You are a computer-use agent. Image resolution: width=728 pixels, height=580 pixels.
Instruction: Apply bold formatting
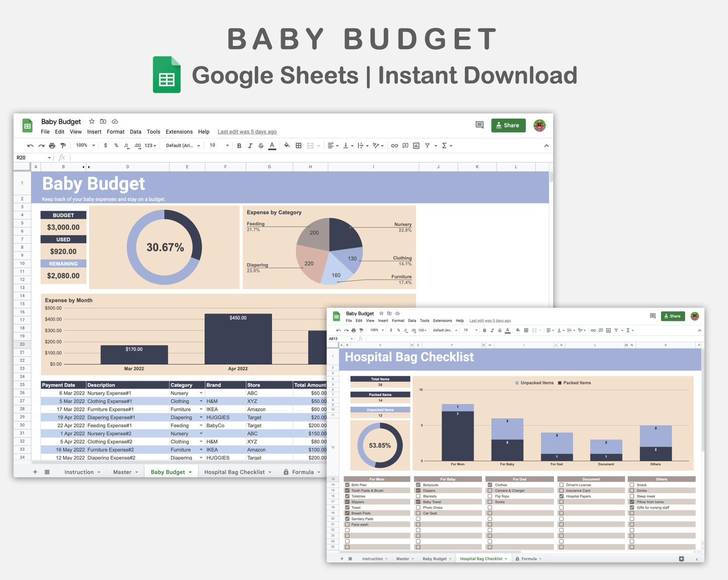point(239,146)
